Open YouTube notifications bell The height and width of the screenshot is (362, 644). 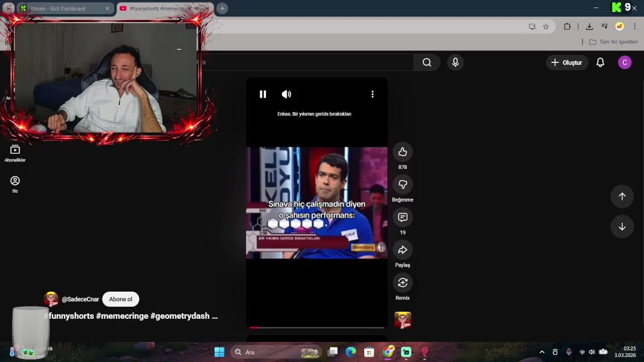pyautogui.click(x=600, y=62)
